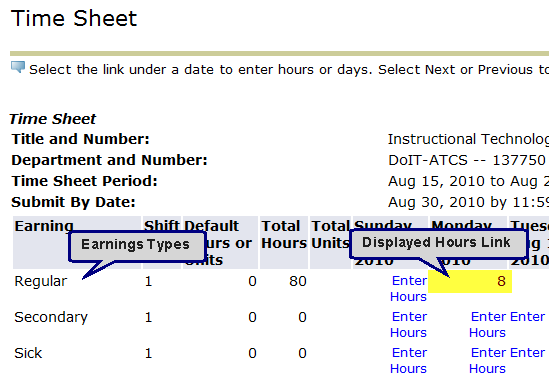Select the Regular earning row label
The image size is (549, 379).
click(40, 281)
